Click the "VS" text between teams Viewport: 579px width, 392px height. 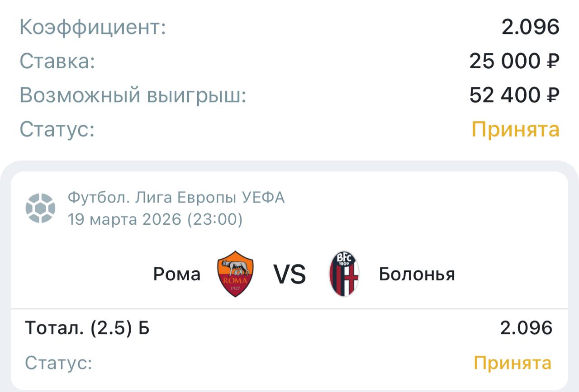tap(289, 274)
